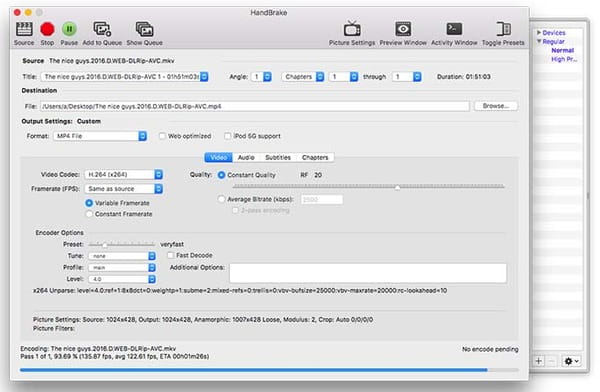
Task: Open the Activity Window terminal icon
Action: [x=454, y=29]
